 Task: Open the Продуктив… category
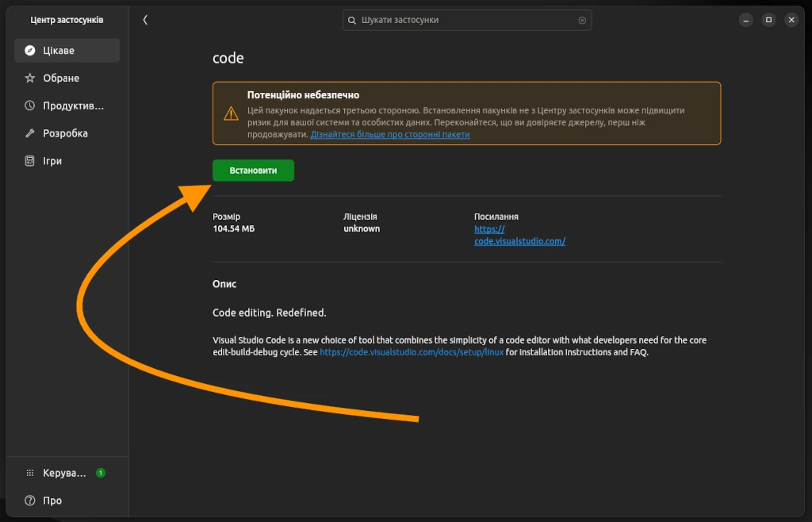[67, 106]
